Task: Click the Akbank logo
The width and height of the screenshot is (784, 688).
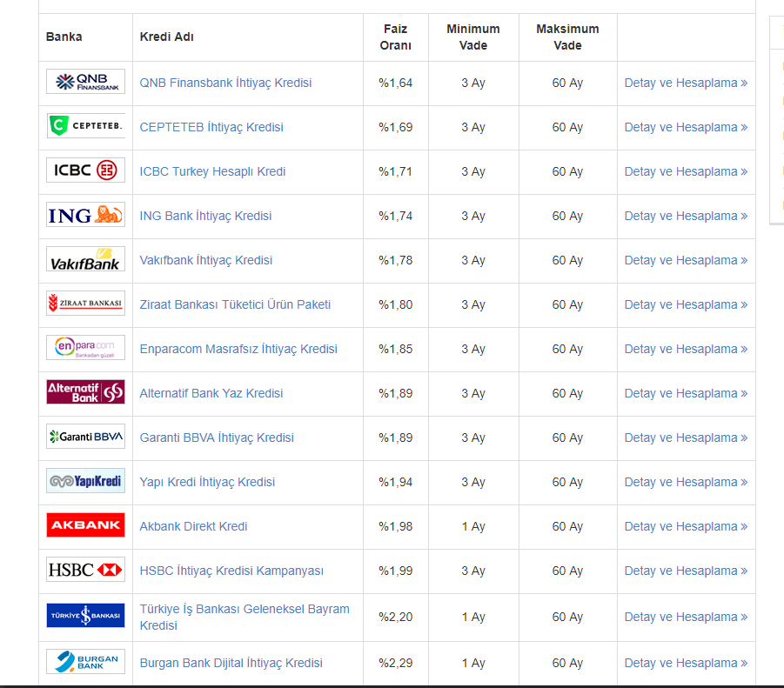Action: (x=85, y=524)
